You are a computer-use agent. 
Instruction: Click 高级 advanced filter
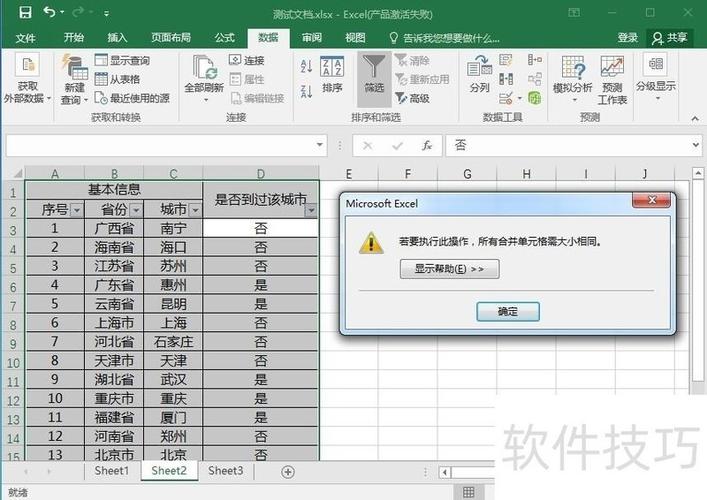(412, 98)
